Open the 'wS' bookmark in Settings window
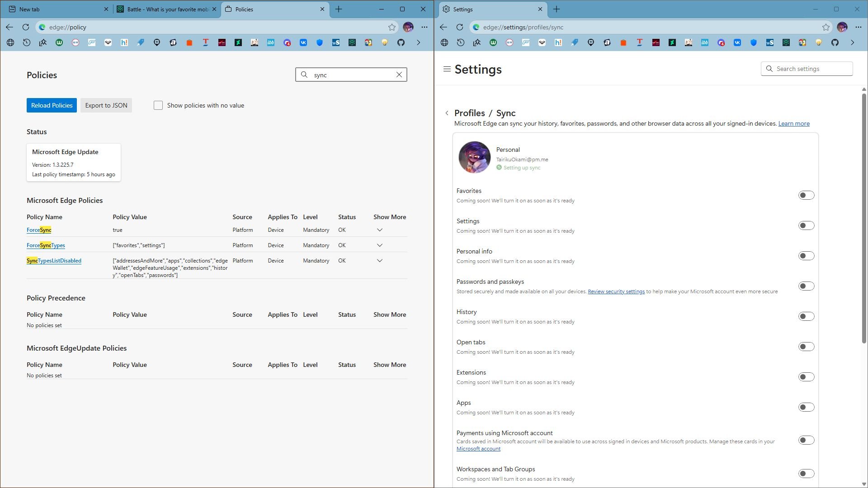Image resolution: width=868 pixels, height=488 pixels. pyautogui.click(x=770, y=42)
